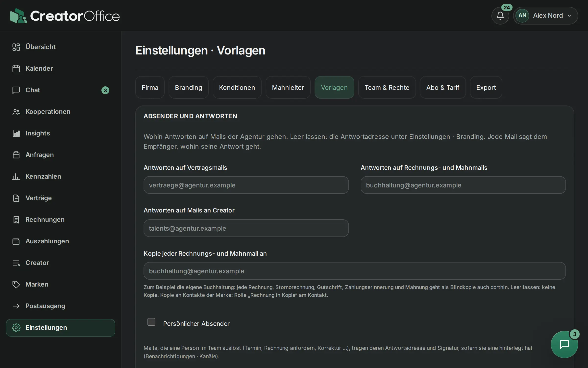Open the Mahnleiter tab
The height and width of the screenshot is (368, 588).
[x=288, y=87]
